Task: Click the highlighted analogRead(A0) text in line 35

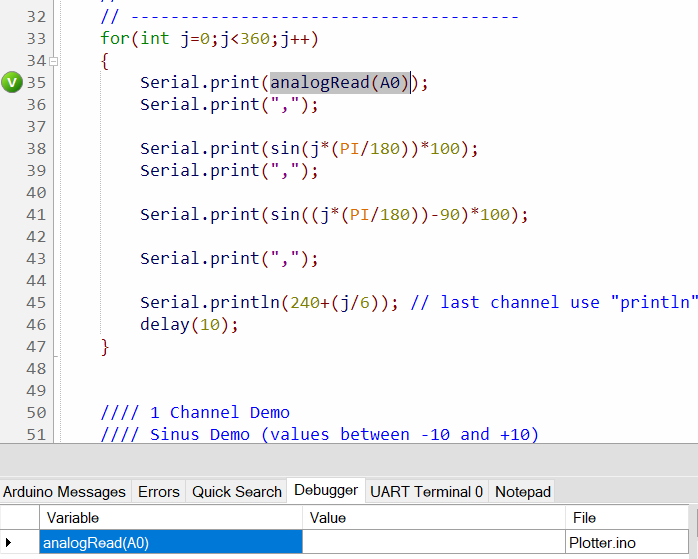Action: 340,83
